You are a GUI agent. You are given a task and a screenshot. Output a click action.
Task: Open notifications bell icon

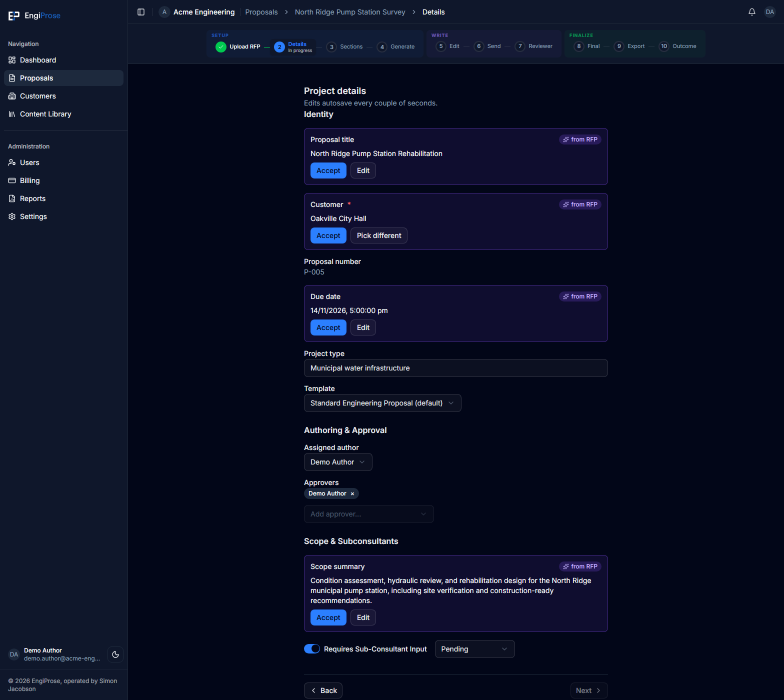click(752, 12)
